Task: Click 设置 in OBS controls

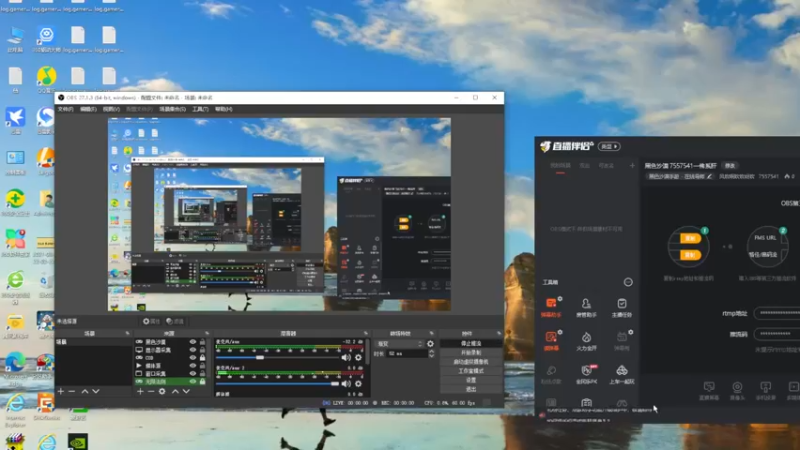Action: 470,380
